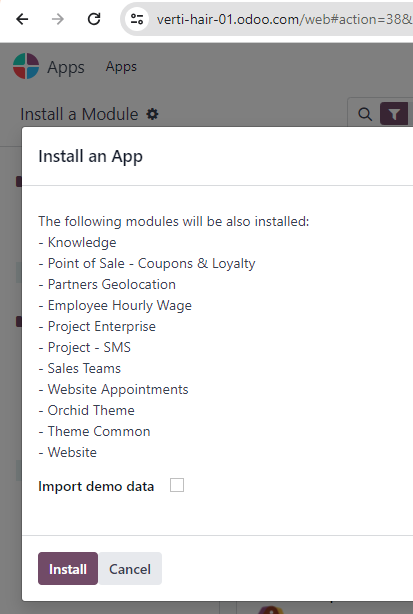View site information icon in address bar
The width and height of the screenshot is (413, 614).
click(137, 19)
